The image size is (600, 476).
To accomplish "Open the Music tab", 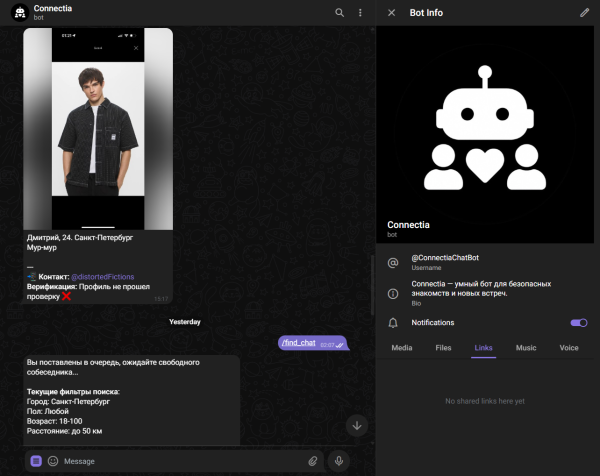I will point(526,348).
